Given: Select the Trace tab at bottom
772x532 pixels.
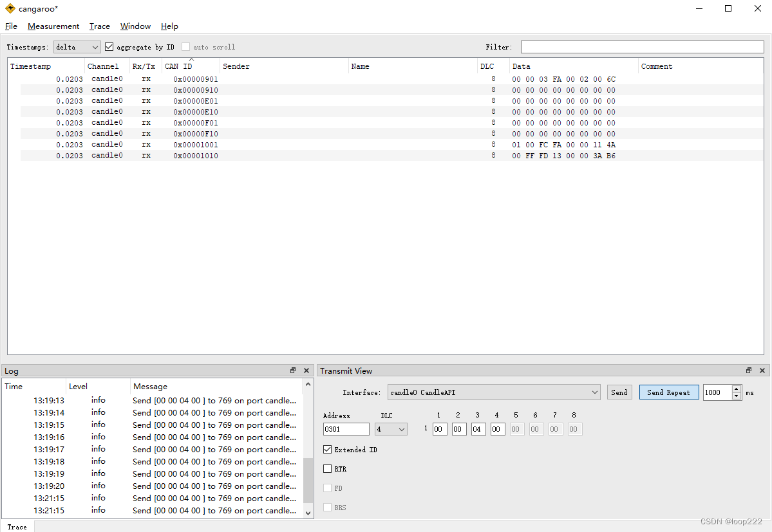Looking at the screenshot, I should (17, 527).
